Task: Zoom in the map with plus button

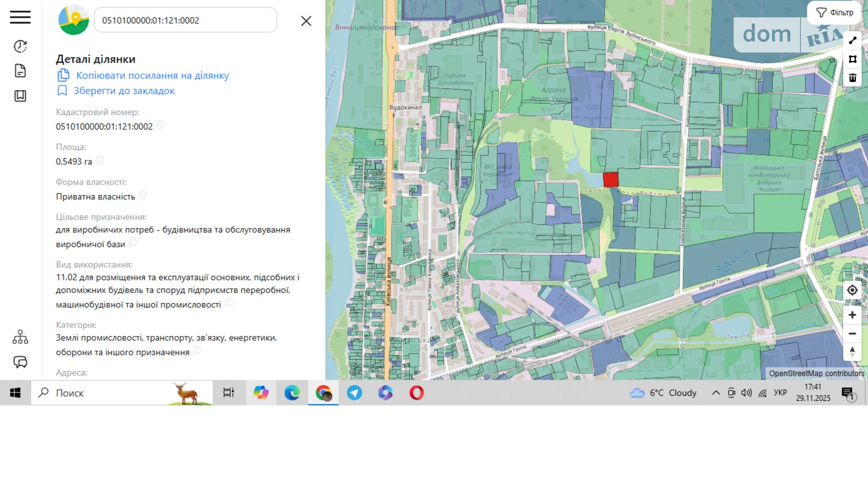Action: tap(852, 315)
